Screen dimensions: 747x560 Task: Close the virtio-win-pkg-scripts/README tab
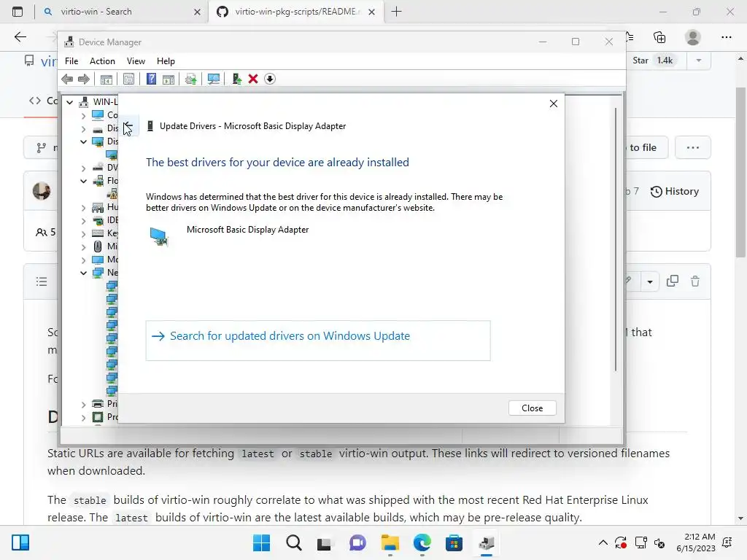pos(371,12)
